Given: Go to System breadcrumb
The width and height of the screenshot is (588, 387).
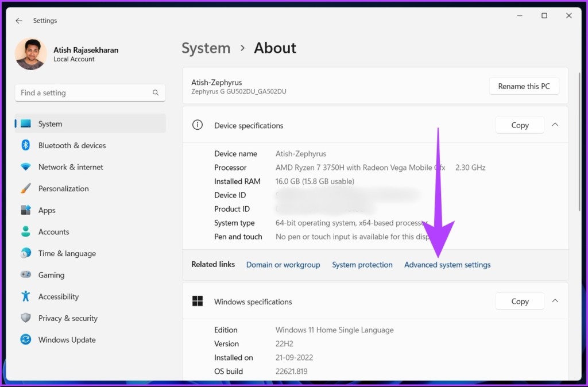Looking at the screenshot, I should [206, 48].
